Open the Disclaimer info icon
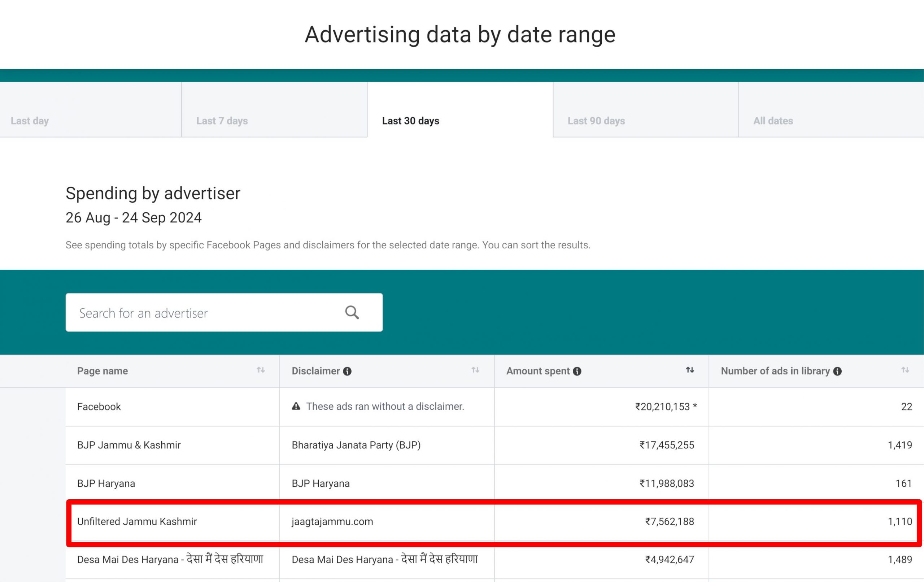 (347, 371)
